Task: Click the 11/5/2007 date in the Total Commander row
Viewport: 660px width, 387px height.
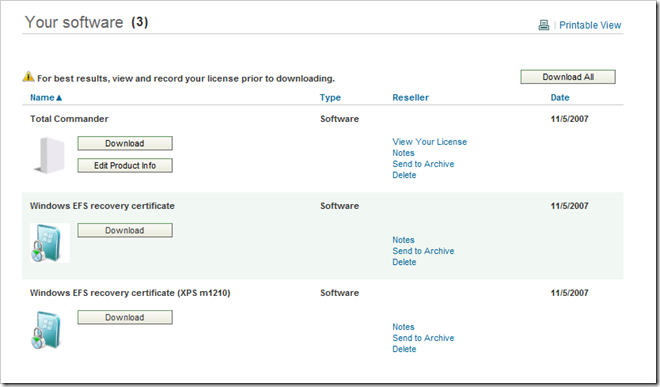Action: 570,119
